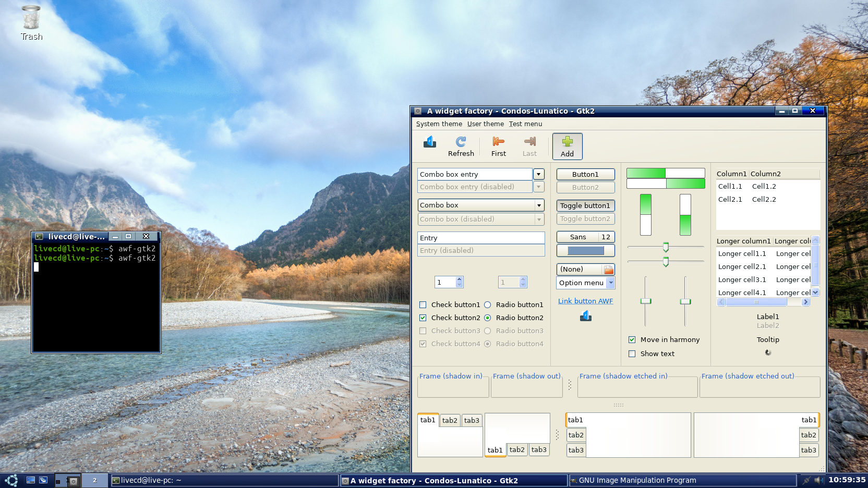Open the Sans 12 font chooser
The width and height of the screenshot is (868, 488).
click(586, 237)
